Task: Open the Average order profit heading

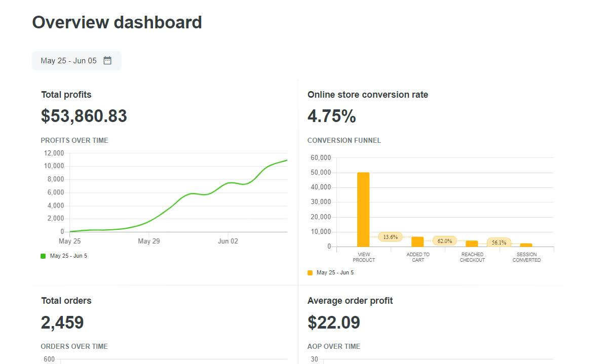Action: (350, 301)
